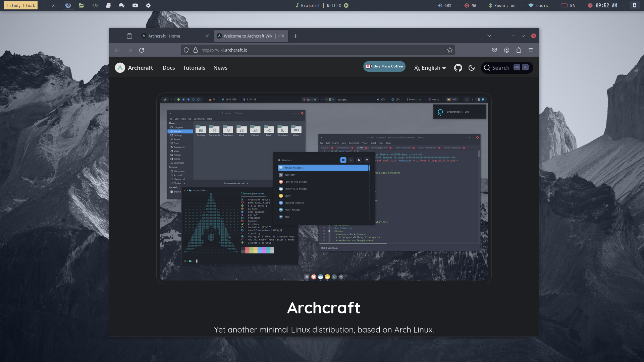
Task: Go to the Tutorials page
Action: click(x=194, y=68)
